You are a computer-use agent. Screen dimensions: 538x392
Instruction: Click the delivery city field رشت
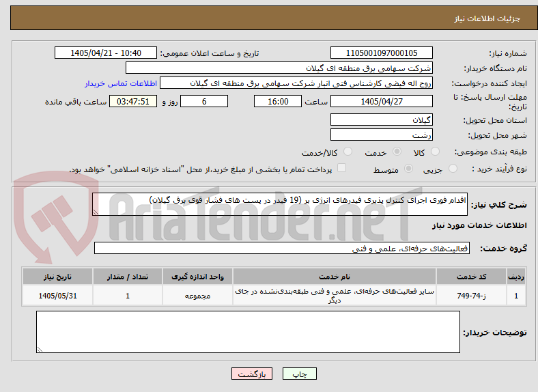382,135
